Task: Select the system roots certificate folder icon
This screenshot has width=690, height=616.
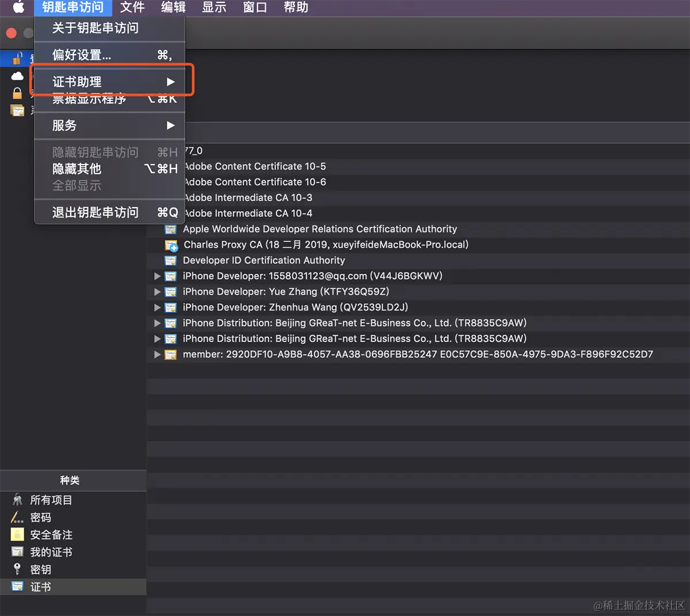Action: click(x=18, y=110)
